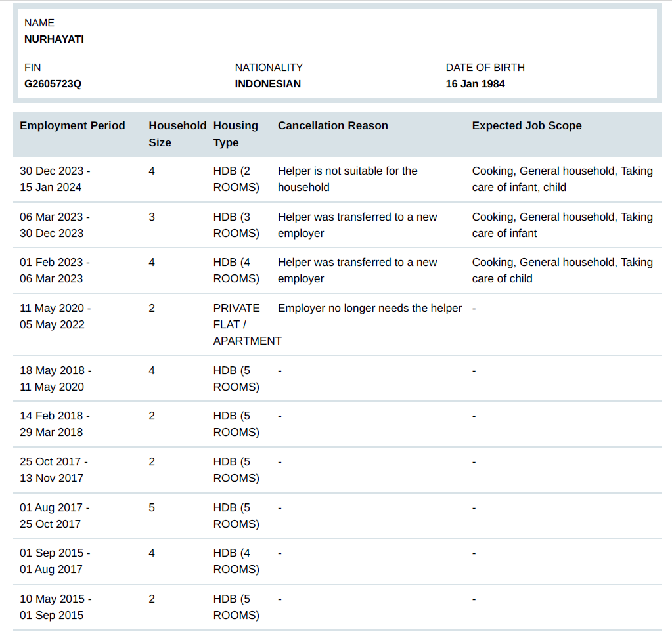This screenshot has height=640, width=672.
Task: Select the FIN number G2605723Q
Action: 53,84
